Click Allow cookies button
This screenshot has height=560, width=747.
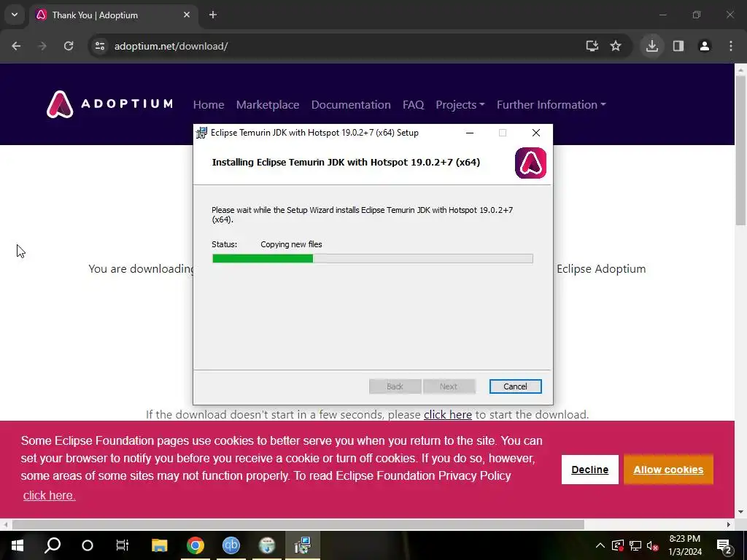point(668,470)
